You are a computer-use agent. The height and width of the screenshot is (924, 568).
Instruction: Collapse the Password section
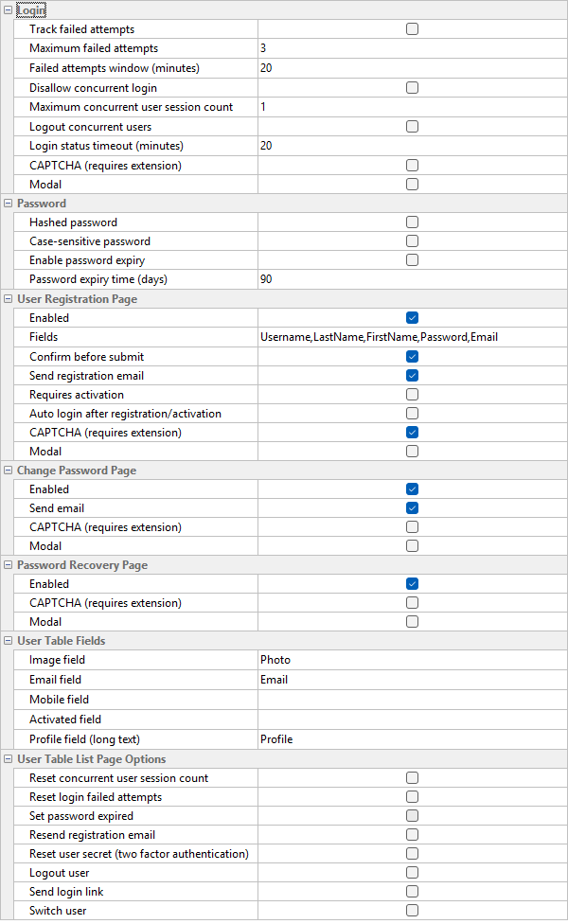pyautogui.click(x=9, y=204)
